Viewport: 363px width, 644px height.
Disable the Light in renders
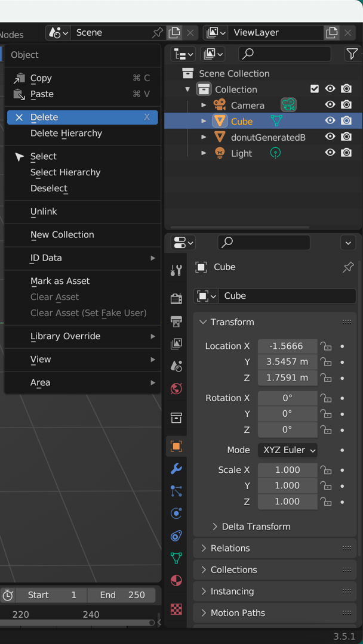point(346,153)
